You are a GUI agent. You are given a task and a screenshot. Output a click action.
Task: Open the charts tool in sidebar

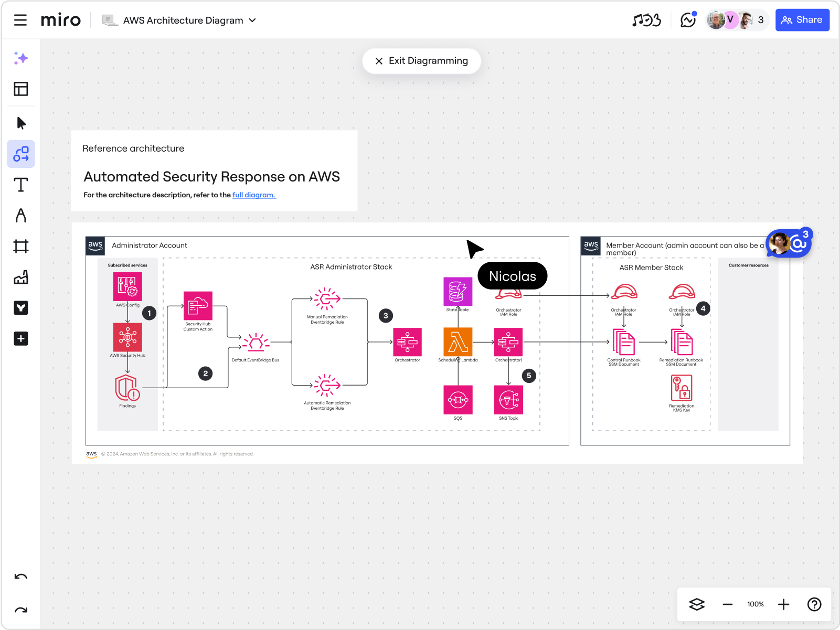pyautogui.click(x=21, y=277)
